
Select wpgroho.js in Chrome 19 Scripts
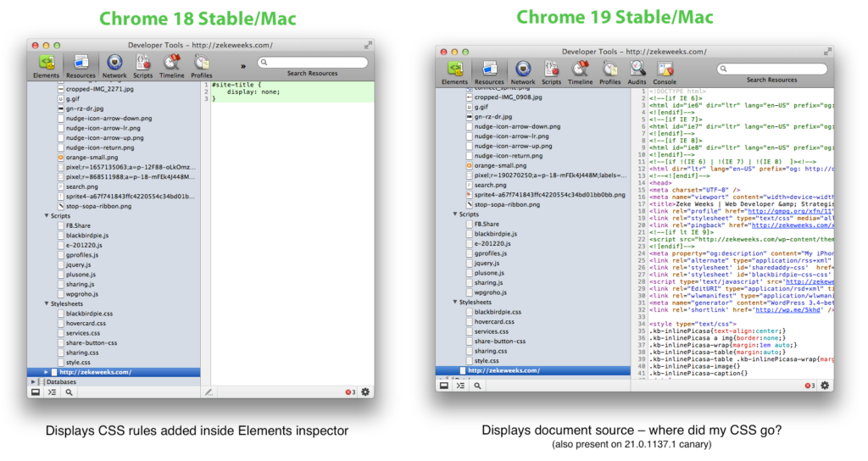point(491,292)
